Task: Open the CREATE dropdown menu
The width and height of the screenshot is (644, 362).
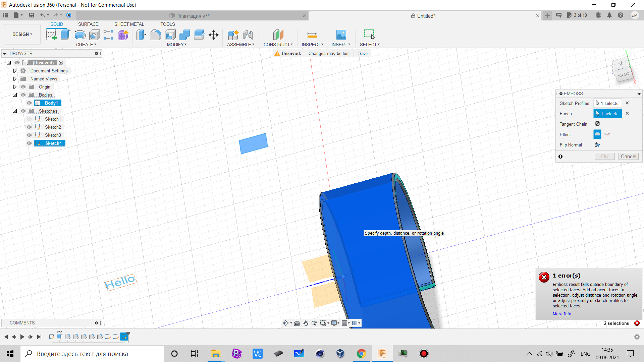Action: tap(86, 45)
